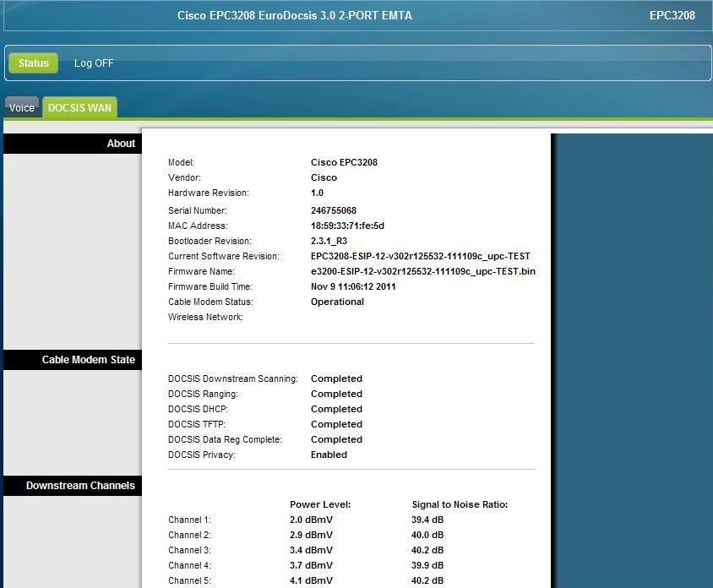This screenshot has width=713, height=588.
Task: Click DOCSIS DHCP Completed value
Action: click(336, 409)
